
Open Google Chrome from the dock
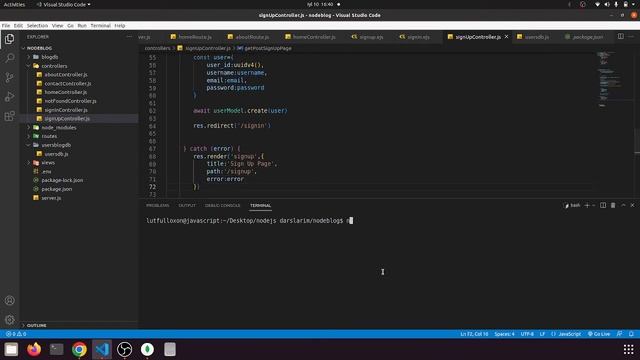coord(79,349)
